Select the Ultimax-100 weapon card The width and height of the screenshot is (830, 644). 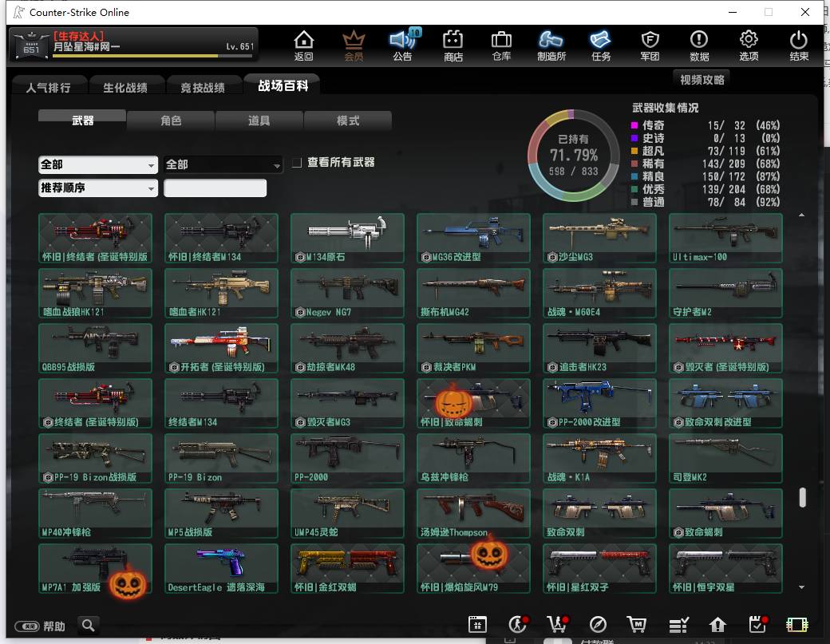pyautogui.click(x=725, y=238)
